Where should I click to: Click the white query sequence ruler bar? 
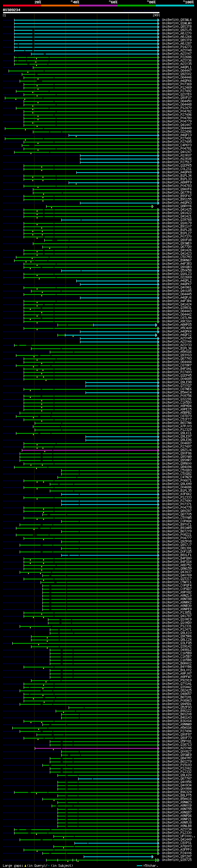click(x=81, y=13)
